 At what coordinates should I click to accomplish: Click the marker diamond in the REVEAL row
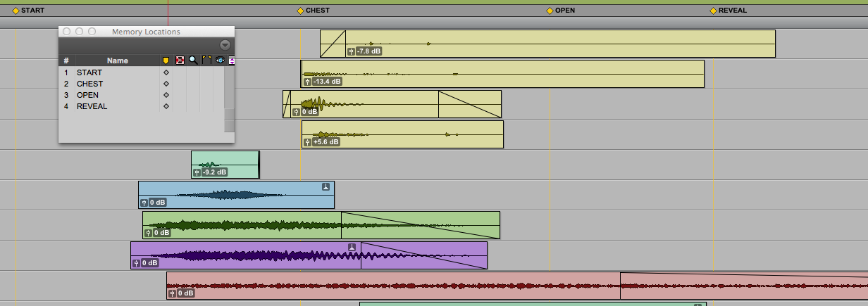(166, 106)
